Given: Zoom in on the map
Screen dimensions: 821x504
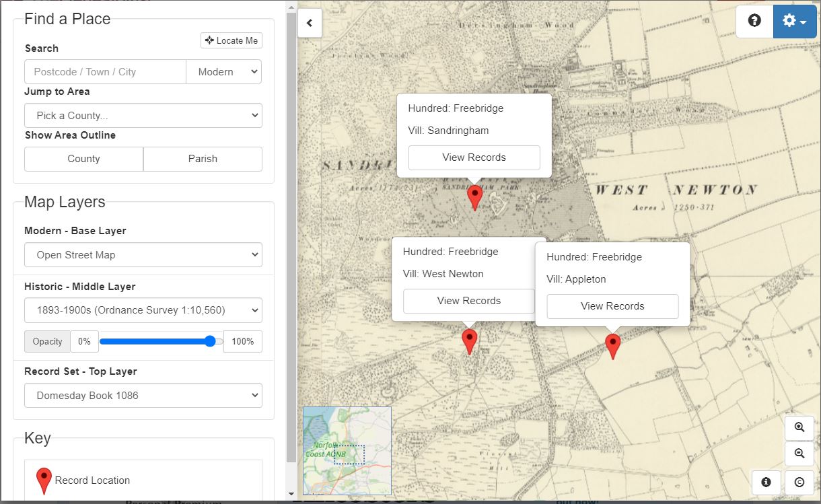Looking at the screenshot, I should pos(799,428).
